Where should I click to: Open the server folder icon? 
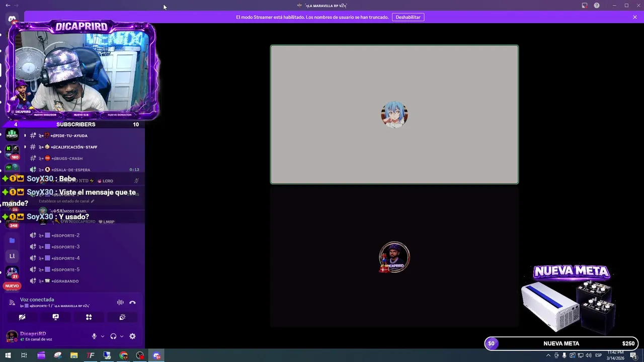[12, 240]
